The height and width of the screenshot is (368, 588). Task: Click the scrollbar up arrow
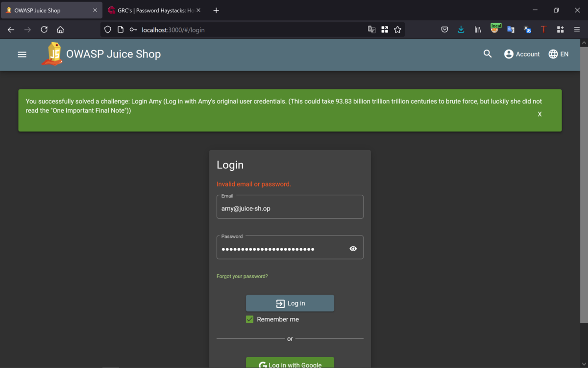click(x=584, y=43)
